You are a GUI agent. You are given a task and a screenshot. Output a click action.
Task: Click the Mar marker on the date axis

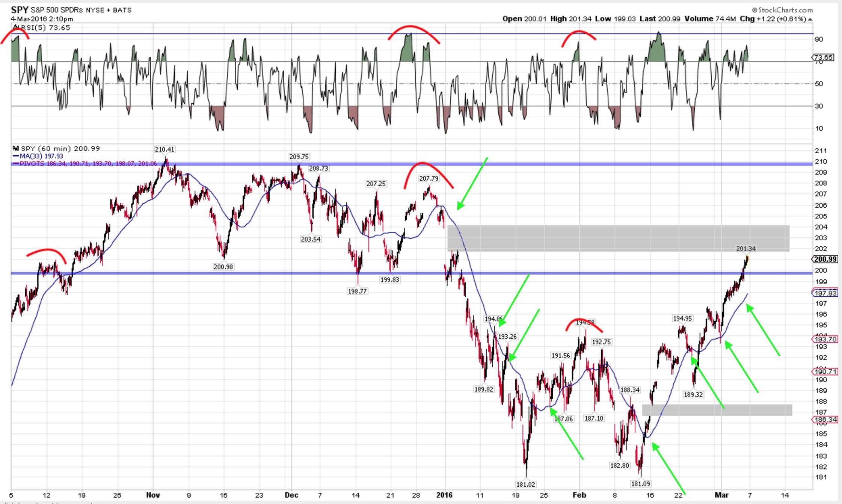(721, 495)
